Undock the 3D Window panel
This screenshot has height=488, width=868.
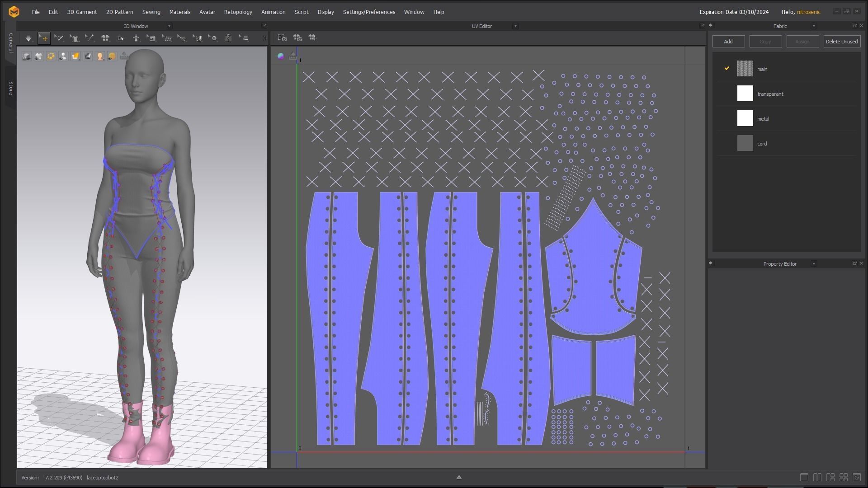point(264,26)
